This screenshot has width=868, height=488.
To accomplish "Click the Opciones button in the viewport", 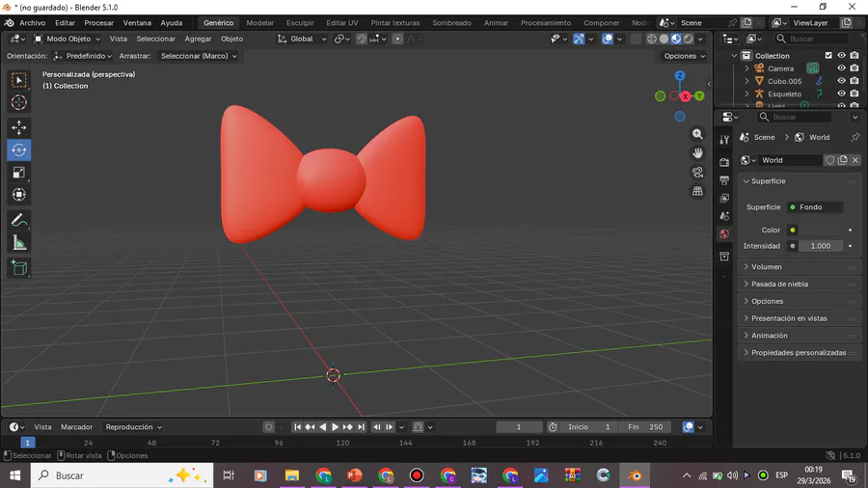I will click(x=683, y=56).
